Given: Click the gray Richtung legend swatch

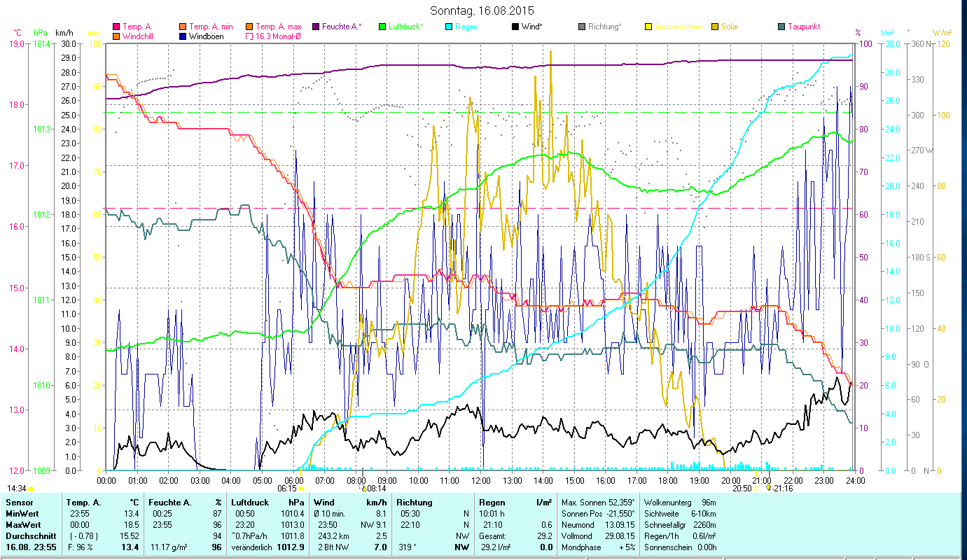Looking at the screenshot, I should pos(582,27).
